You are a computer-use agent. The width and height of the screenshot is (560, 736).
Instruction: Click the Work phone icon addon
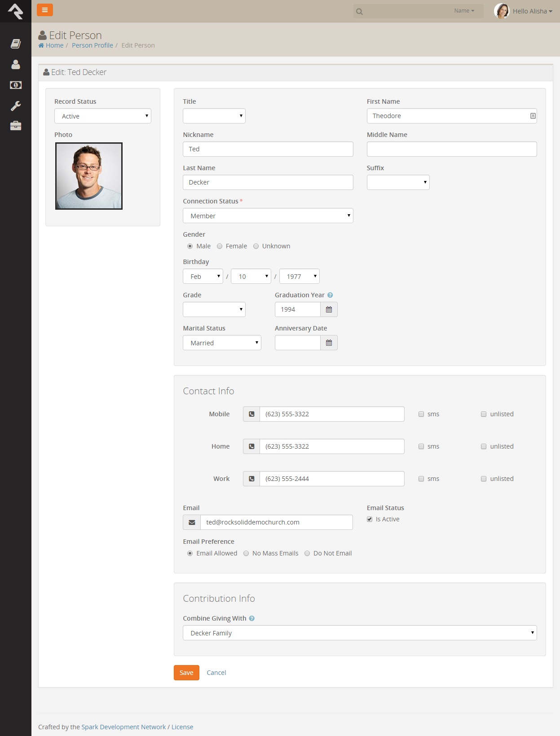[x=251, y=479]
